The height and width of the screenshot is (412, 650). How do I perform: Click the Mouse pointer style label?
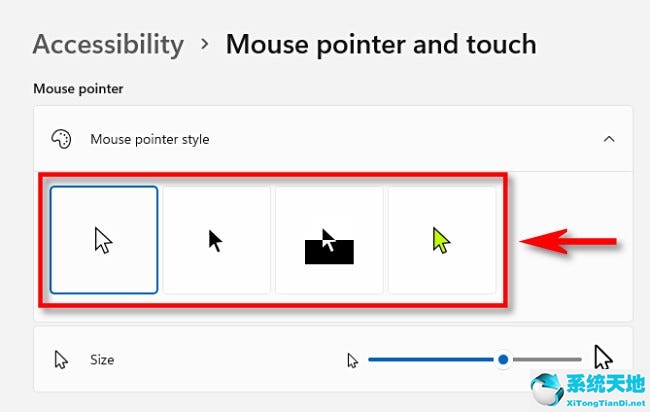click(x=150, y=139)
